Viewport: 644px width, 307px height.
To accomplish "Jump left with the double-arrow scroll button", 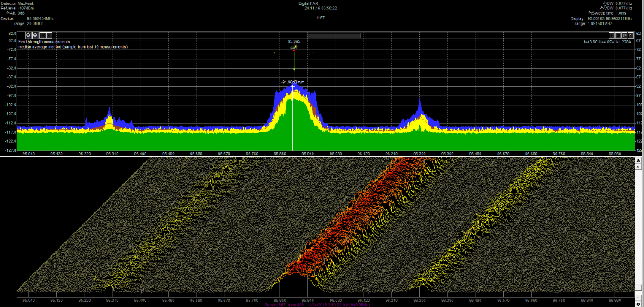I will point(43,35).
